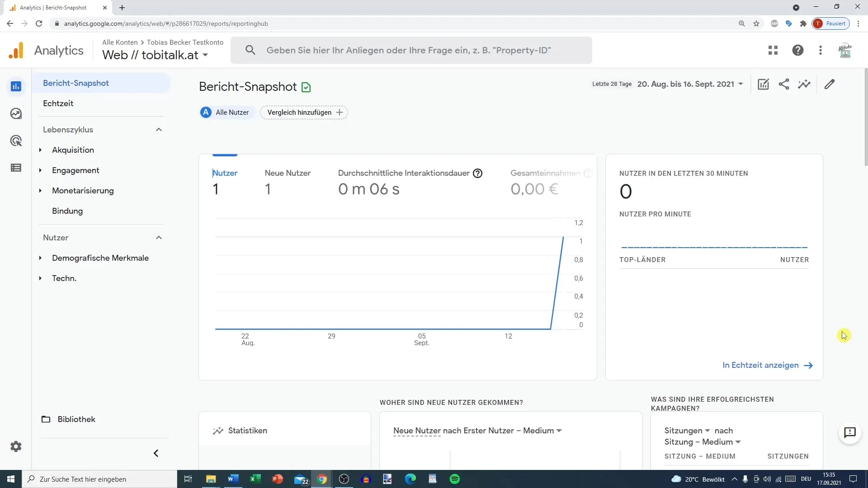
Task: Click In Echtzeit anzeigen link
Action: click(x=768, y=365)
